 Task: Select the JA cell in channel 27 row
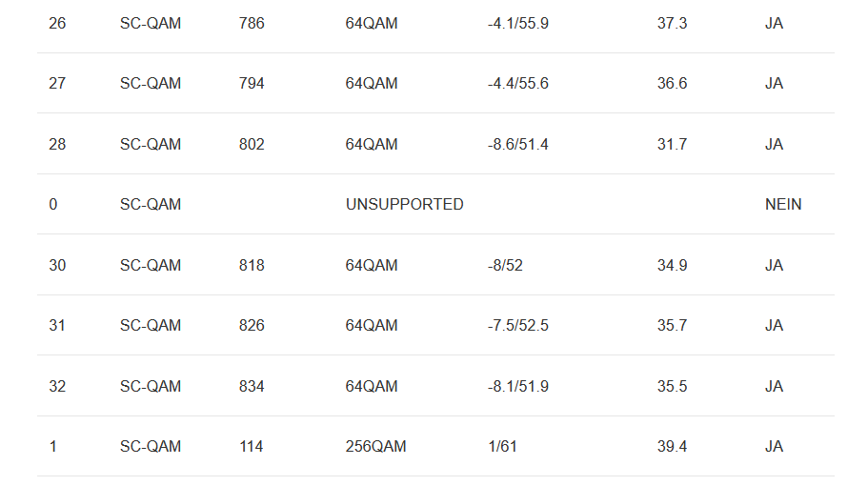pos(774,84)
